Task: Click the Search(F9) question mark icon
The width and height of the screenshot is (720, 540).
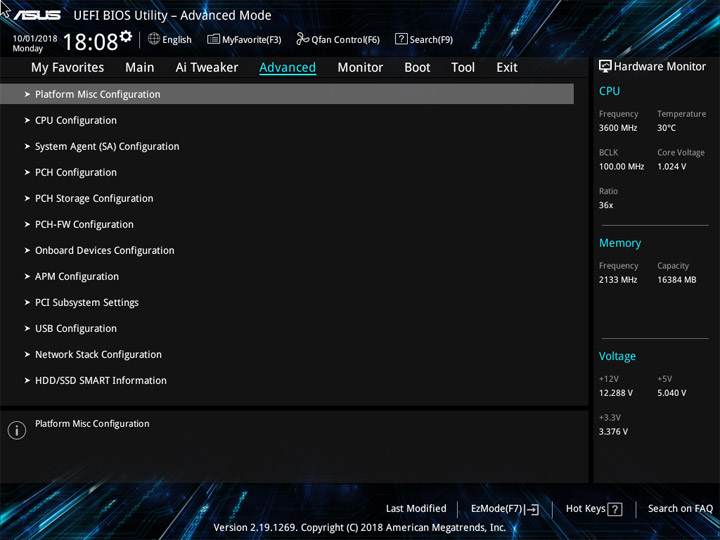Action: (x=401, y=39)
